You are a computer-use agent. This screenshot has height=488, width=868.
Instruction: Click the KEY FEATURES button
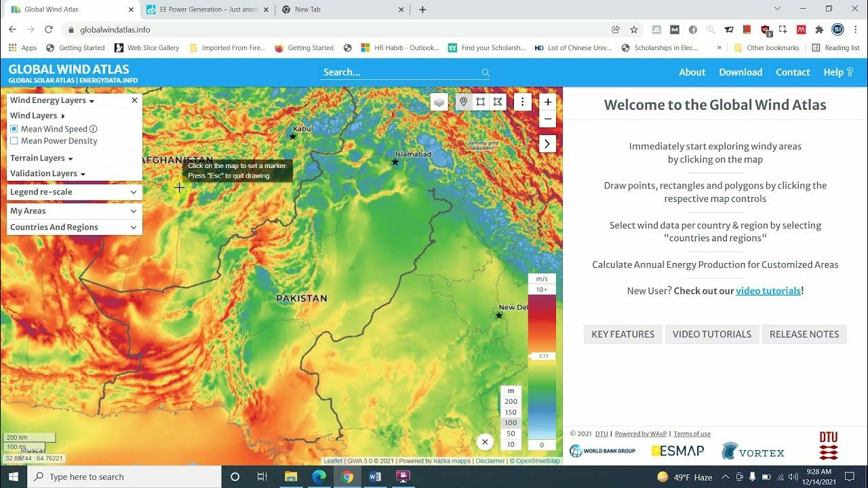point(623,334)
